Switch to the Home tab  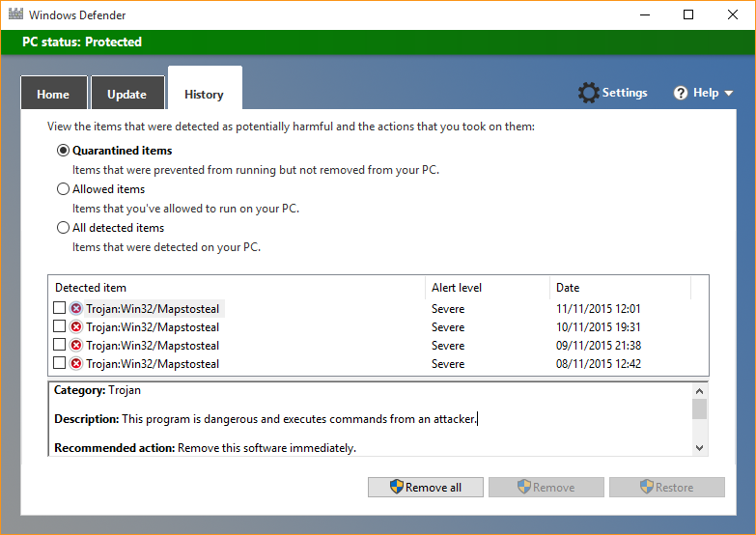pyautogui.click(x=53, y=95)
